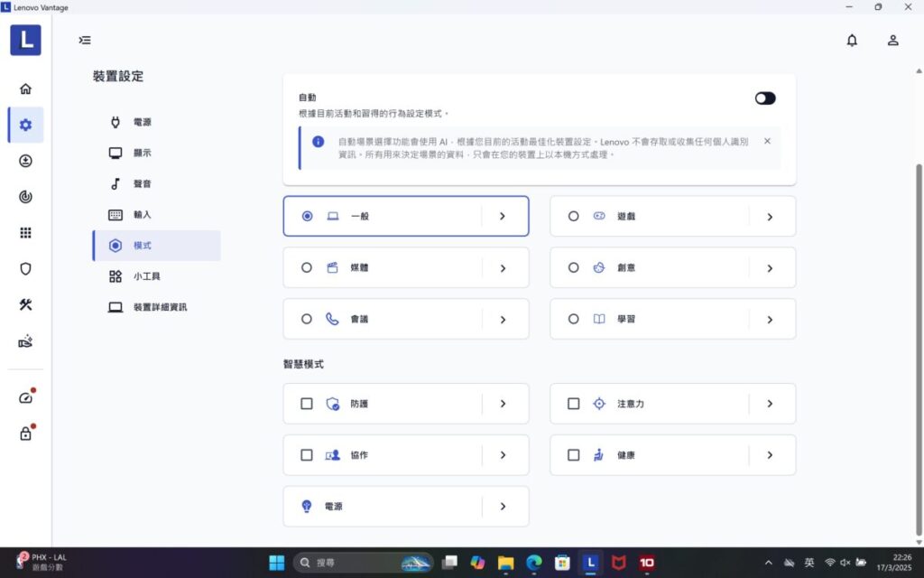This screenshot has height=578, width=924.
Task: Open 輸入 input settings
Action: click(156, 215)
